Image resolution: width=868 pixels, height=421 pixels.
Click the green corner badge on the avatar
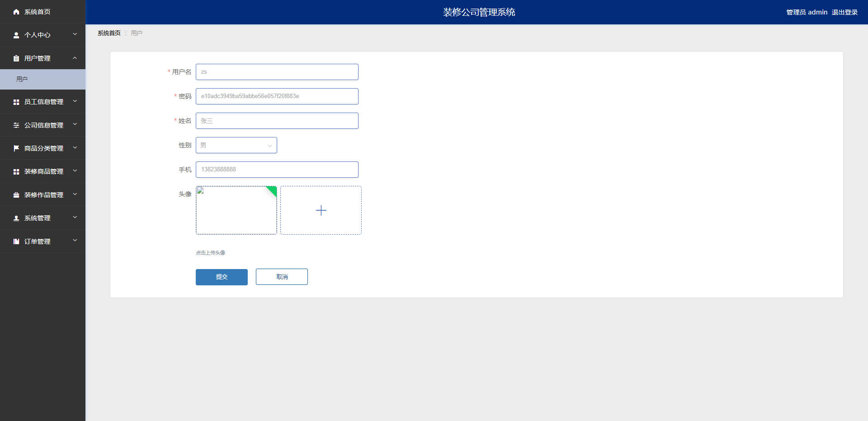click(x=272, y=190)
